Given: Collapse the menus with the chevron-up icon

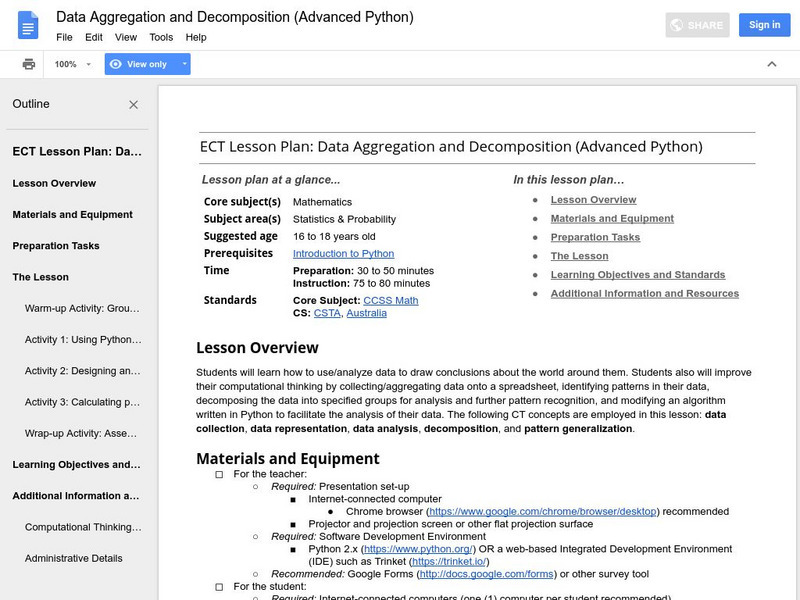Looking at the screenshot, I should coord(771,64).
